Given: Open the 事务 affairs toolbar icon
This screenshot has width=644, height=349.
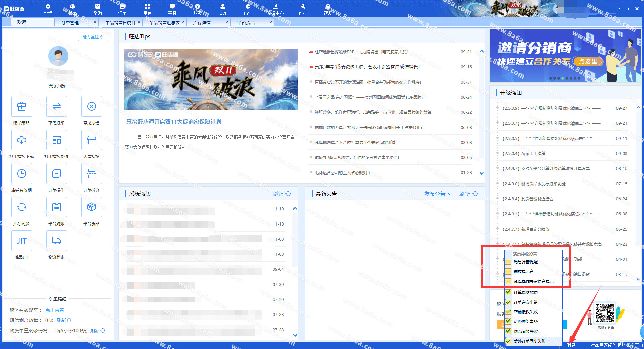Looking at the screenshot, I should click(172, 9).
